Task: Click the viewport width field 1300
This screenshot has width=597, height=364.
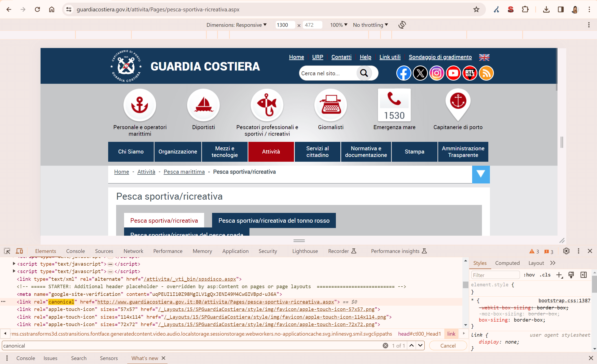Action: coord(285,25)
